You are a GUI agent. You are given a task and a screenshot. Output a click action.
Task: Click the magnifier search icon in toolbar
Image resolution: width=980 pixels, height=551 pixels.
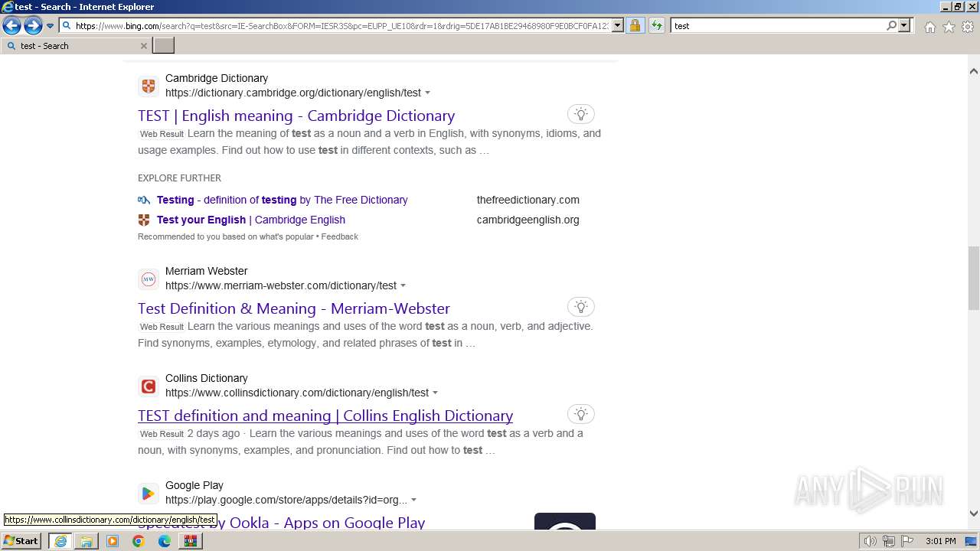click(891, 25)
